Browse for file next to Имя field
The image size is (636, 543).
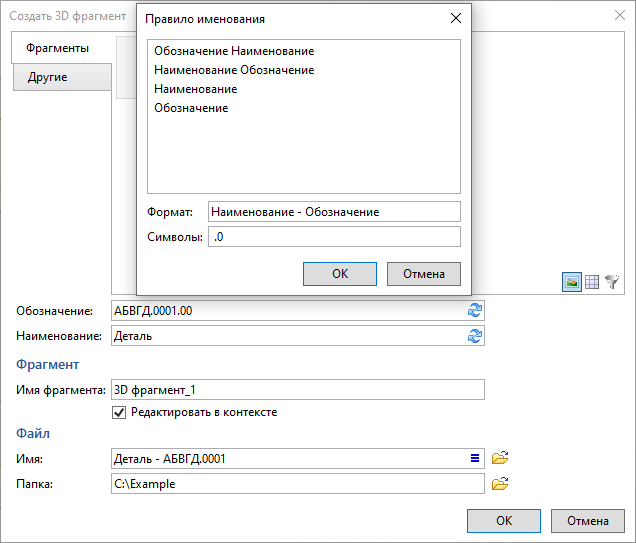501,459
